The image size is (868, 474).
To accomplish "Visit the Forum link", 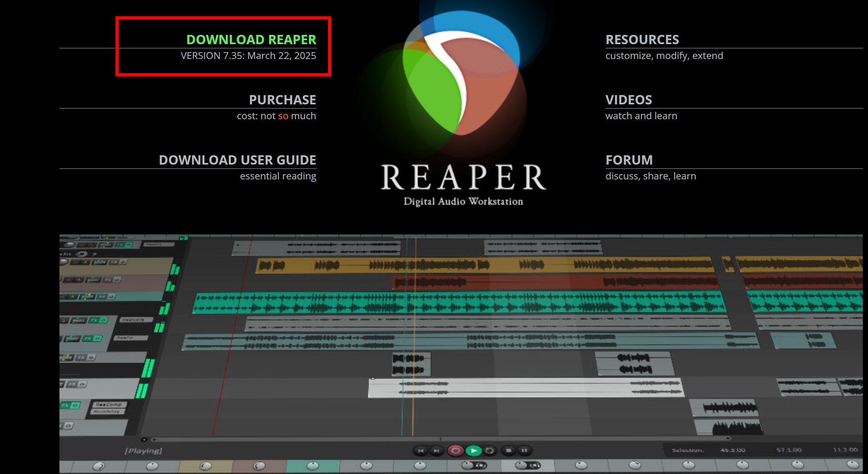I will click(629, 160).
